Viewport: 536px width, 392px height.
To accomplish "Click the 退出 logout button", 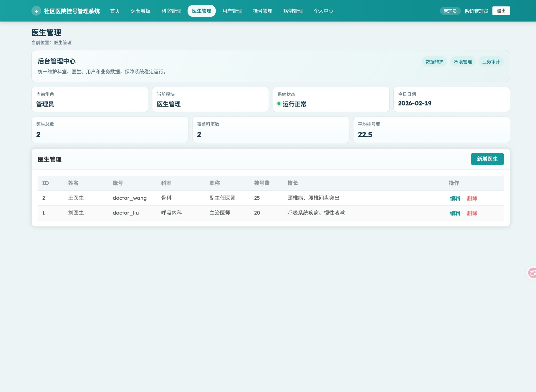I will (501, 11).
